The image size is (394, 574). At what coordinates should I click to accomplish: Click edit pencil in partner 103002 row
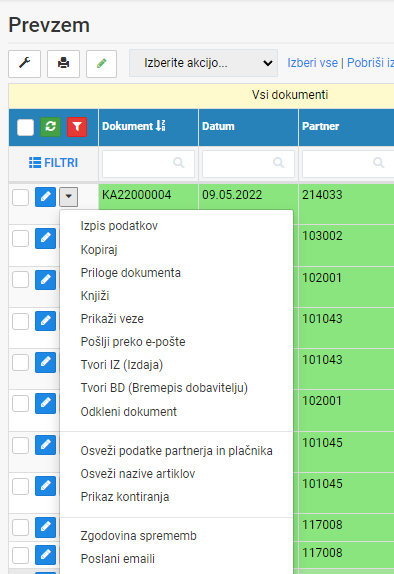[x=45, y=238]
